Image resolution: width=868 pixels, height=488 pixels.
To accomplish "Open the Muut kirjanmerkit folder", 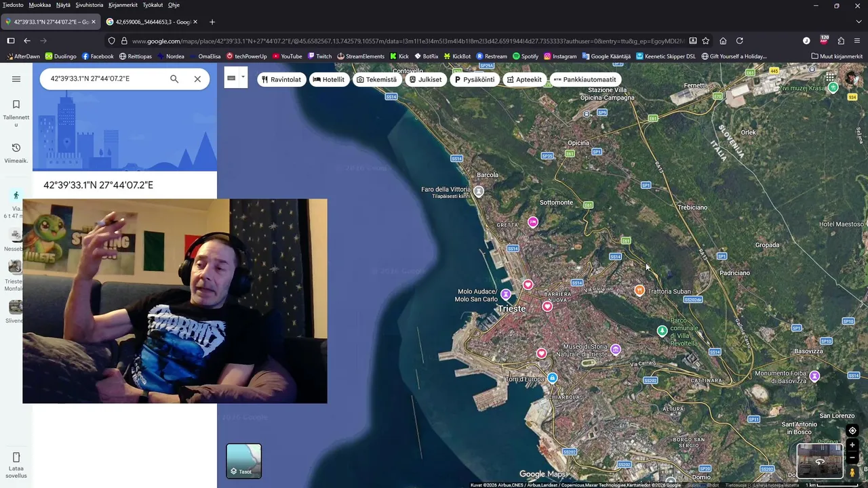I will [837, 56].
